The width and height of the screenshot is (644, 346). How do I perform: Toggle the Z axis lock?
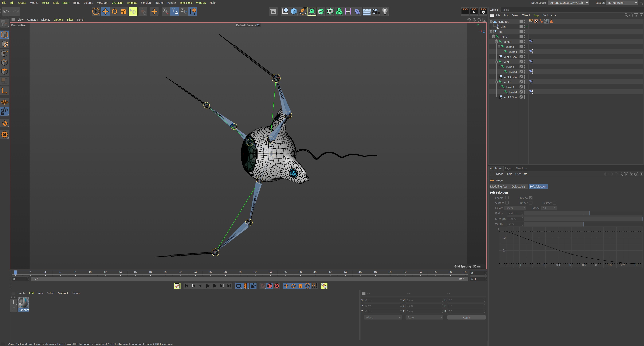[184, 11]
